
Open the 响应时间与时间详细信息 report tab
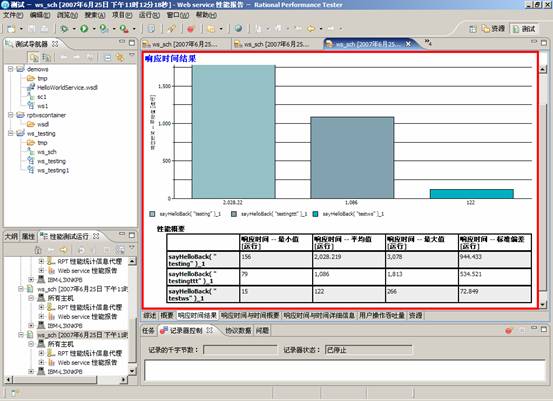point(319,315)
